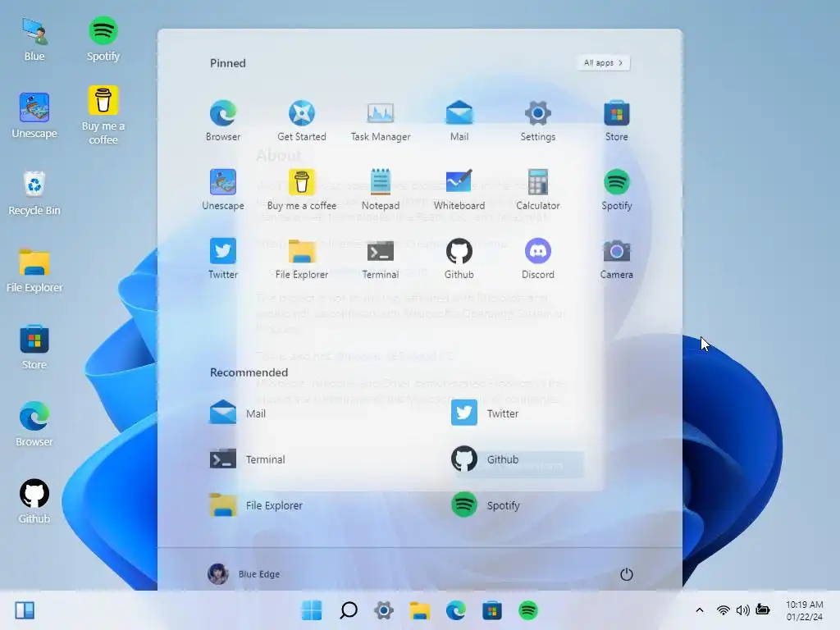Viewport: 840px width, 630px height.
Task: Open File Explorer in the Pinned grid
Action: click(302, 258)
